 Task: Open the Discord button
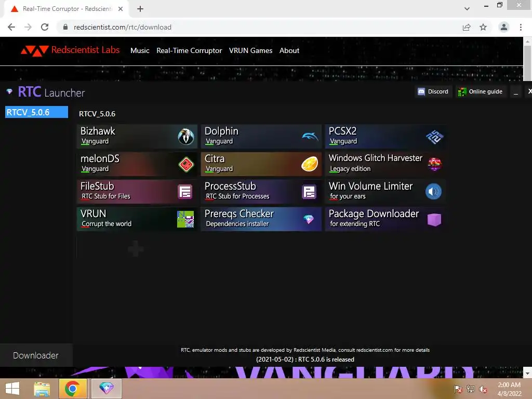pos(433,91)
